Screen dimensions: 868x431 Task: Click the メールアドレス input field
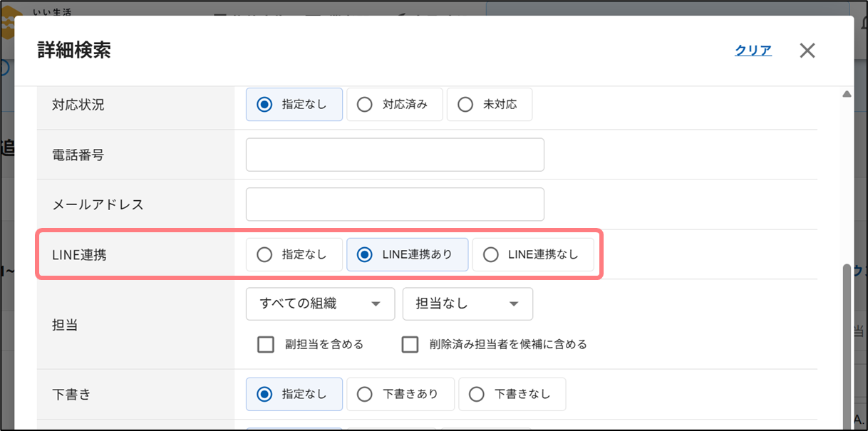click(x=395, y=204)
